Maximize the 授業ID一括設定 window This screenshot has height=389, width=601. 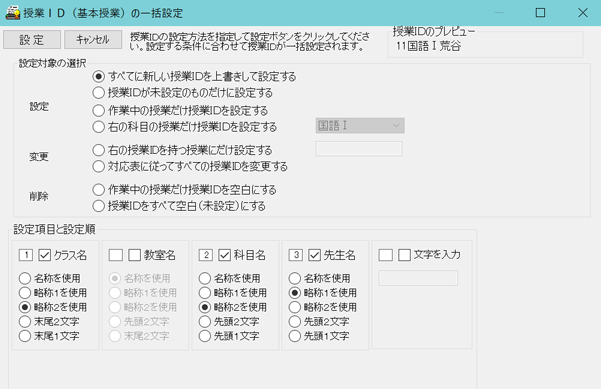click(x=540, y=13)
